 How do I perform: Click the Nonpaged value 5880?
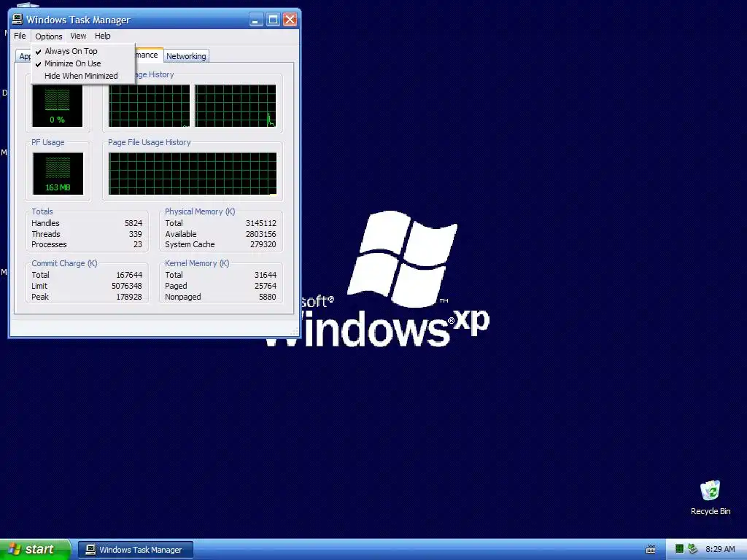point(267,297)
